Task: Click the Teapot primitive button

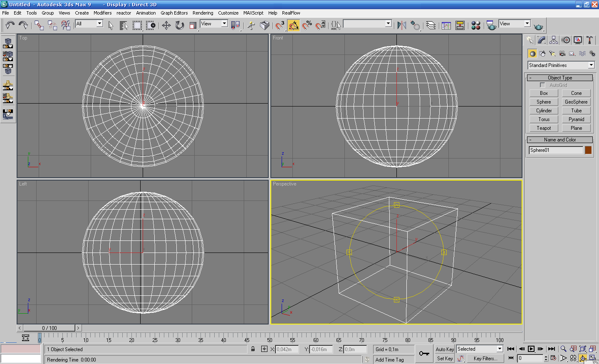Action: tap(544, 128)
